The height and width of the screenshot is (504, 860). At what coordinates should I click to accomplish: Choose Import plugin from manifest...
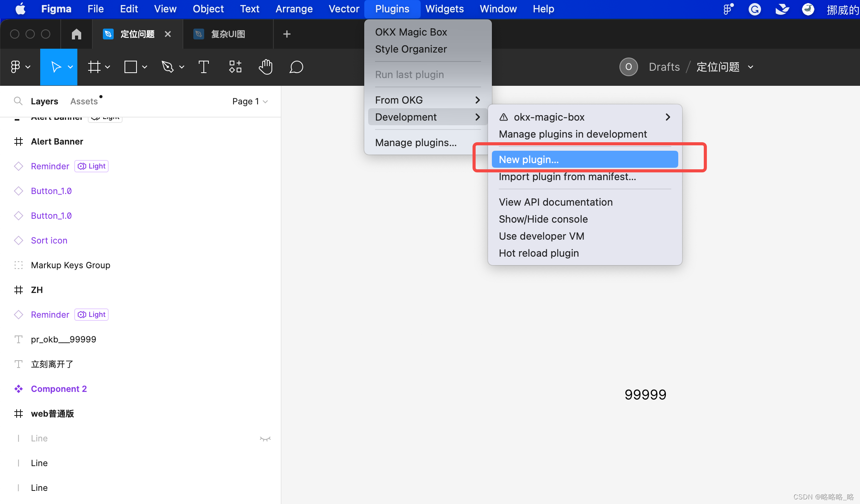(585, 177)
